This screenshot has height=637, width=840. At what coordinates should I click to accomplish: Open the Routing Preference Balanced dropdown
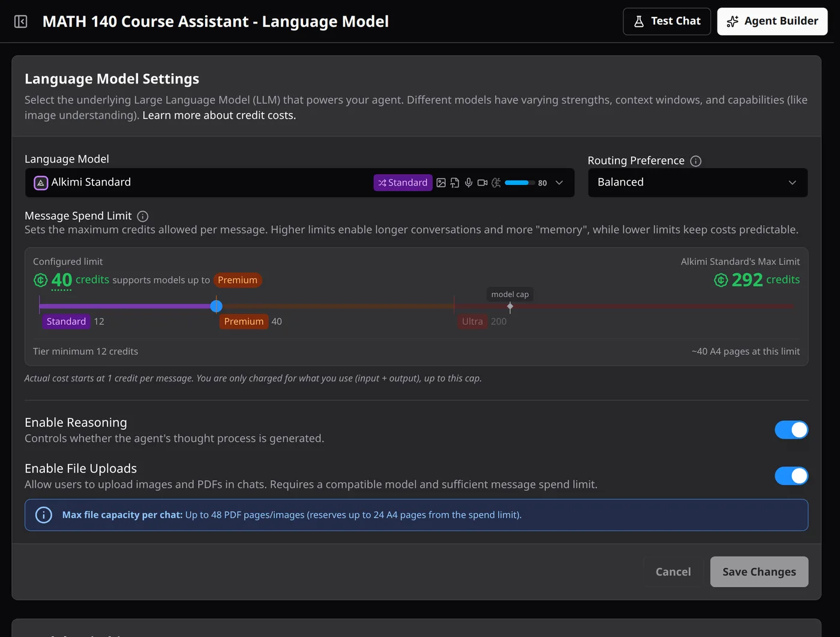(698, 183)
